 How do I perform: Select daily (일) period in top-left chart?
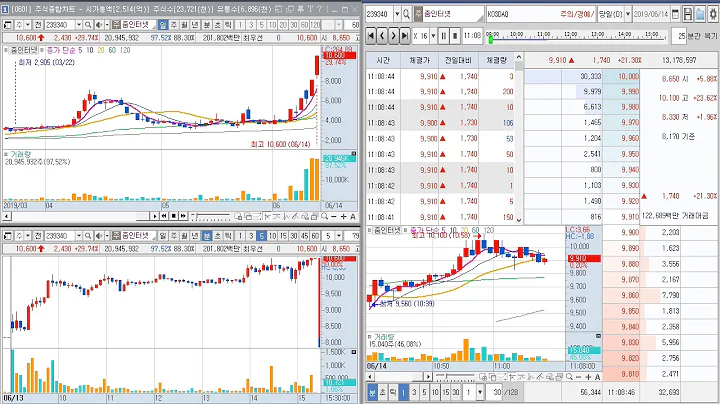pos(163,25)
